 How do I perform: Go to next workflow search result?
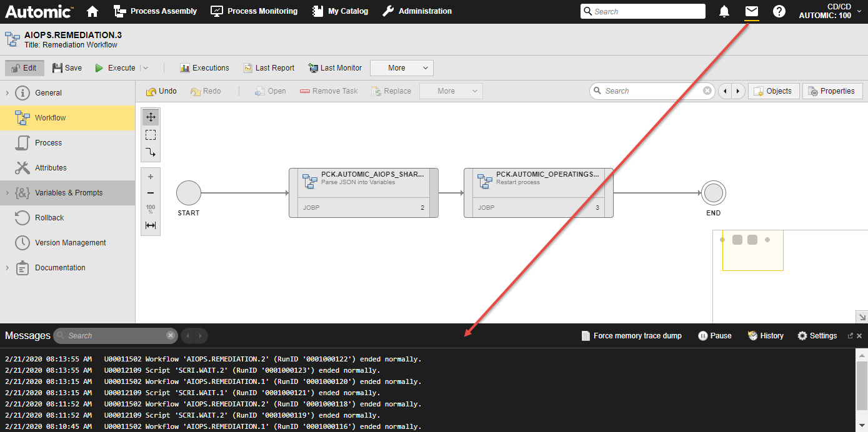(739, 91)
